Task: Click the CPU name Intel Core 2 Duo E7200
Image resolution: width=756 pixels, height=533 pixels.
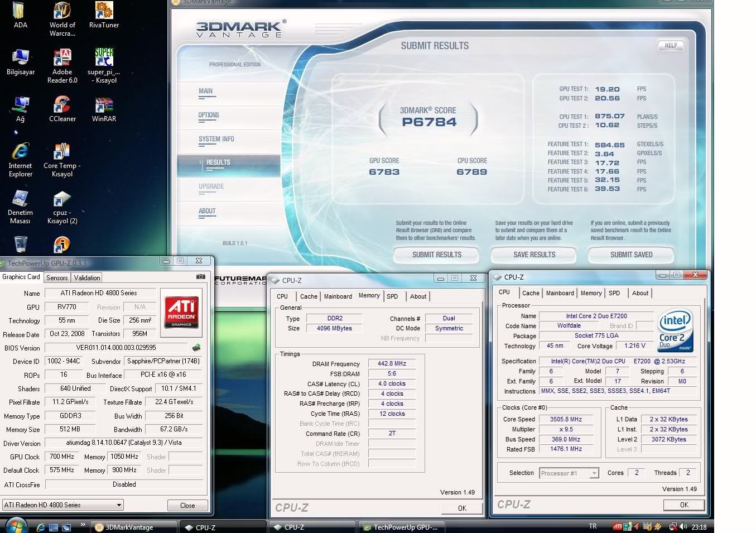Action: pos(596,316)
